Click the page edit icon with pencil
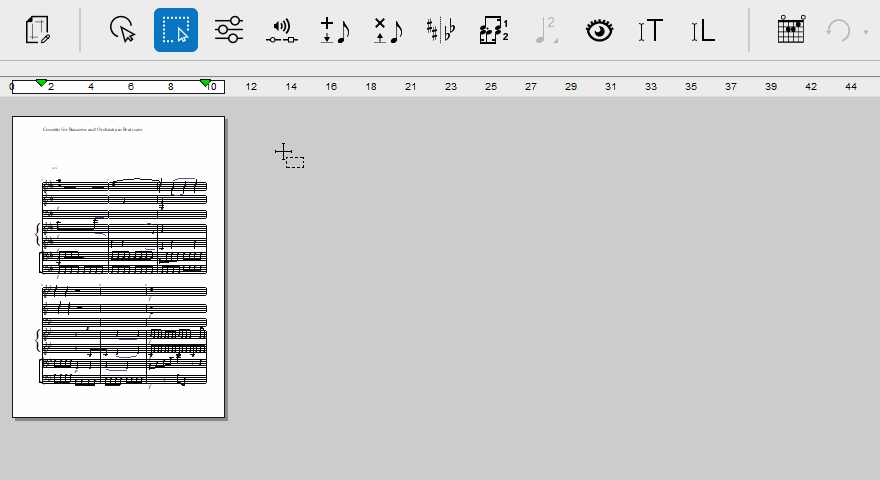Screen dimensions: 880x480 [38, 30]
